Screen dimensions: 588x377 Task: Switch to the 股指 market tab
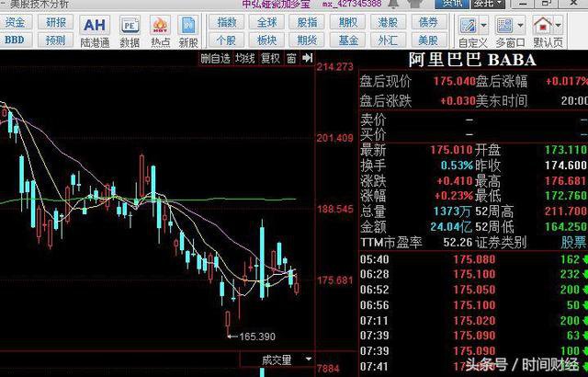click(x=307, y=22)
